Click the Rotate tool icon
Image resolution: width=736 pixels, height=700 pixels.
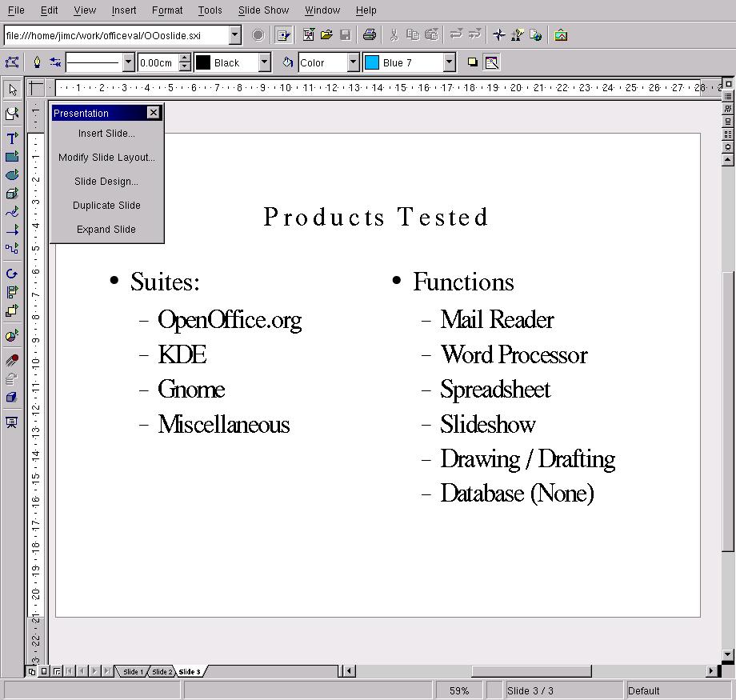12,274
